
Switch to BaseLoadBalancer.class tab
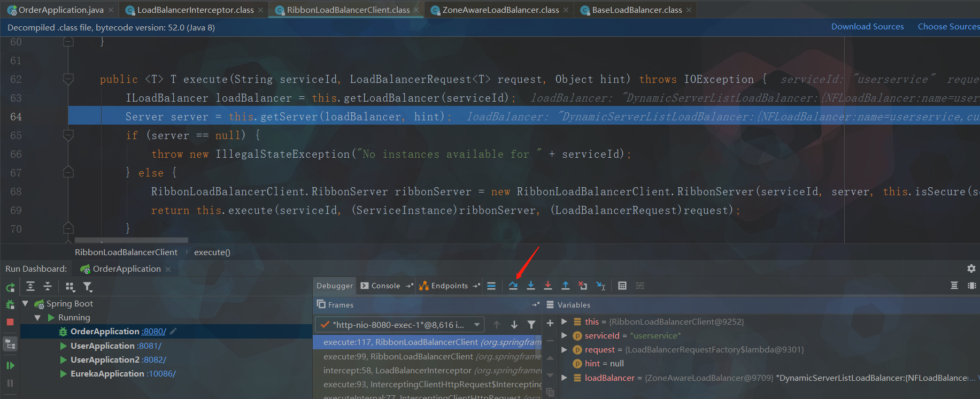point(637,10)
